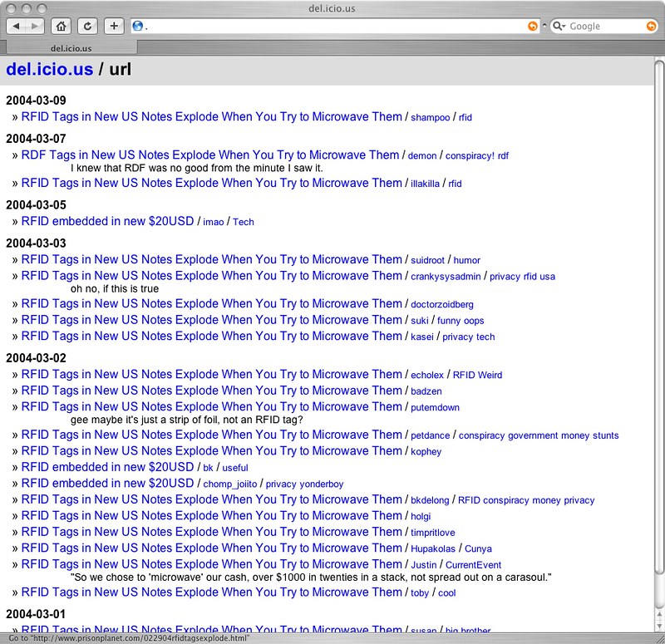Open the Justin user link
Image resolution: width=665 pixels, height=644 pixels.
(423, 565)
